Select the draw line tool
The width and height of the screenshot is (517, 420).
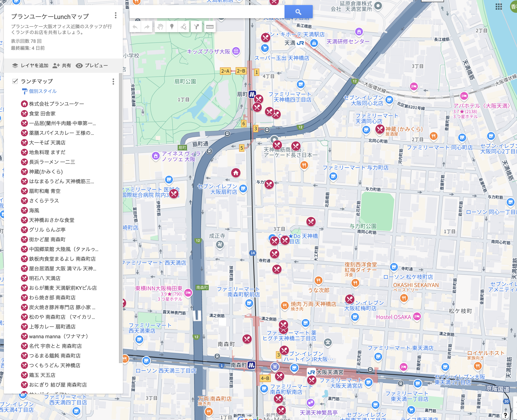tap(184, 27)
